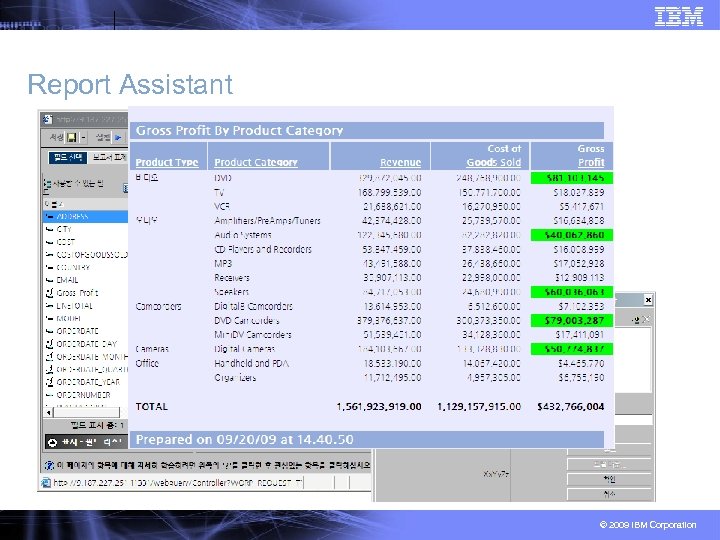Select the COSTOFGOODSSOLD field
Viewport: 720px width, 540px height.
point(85,254)
